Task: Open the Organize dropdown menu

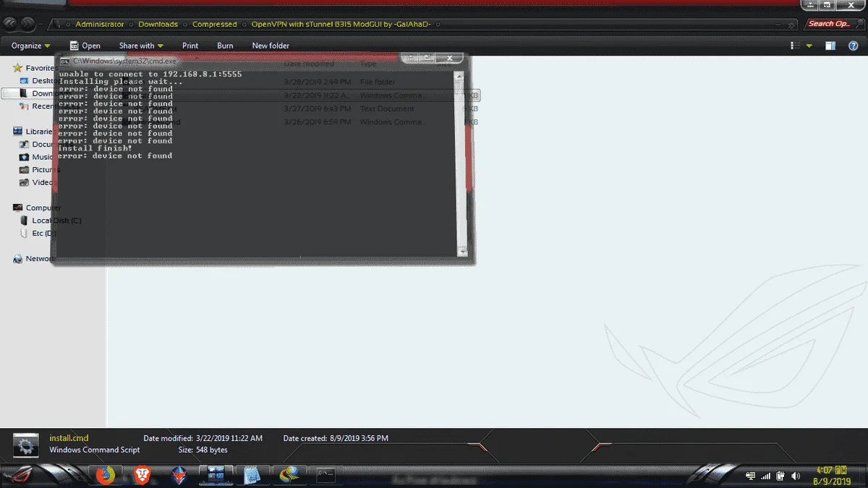Action: 30,46
